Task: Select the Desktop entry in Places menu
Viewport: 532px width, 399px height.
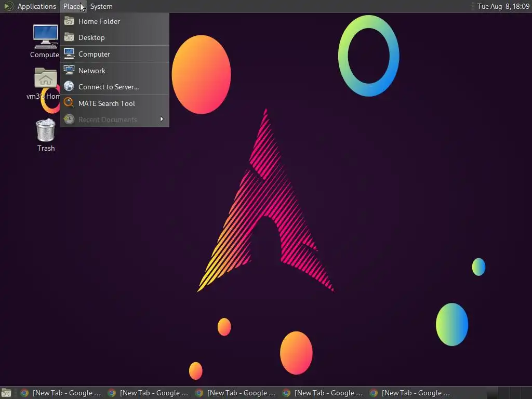Action: point(115,37)
